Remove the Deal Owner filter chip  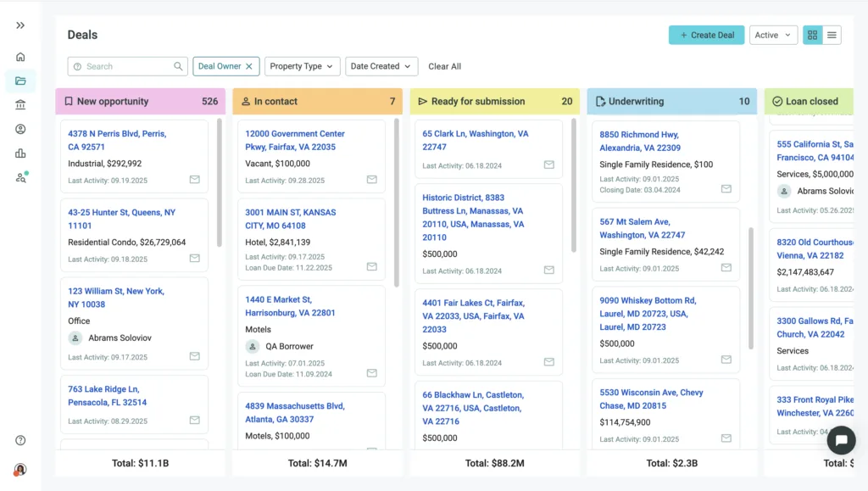pos(248,66)
